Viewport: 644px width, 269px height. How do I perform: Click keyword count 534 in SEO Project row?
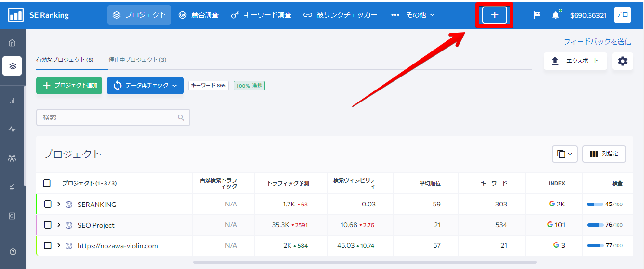tap(501, 225)
